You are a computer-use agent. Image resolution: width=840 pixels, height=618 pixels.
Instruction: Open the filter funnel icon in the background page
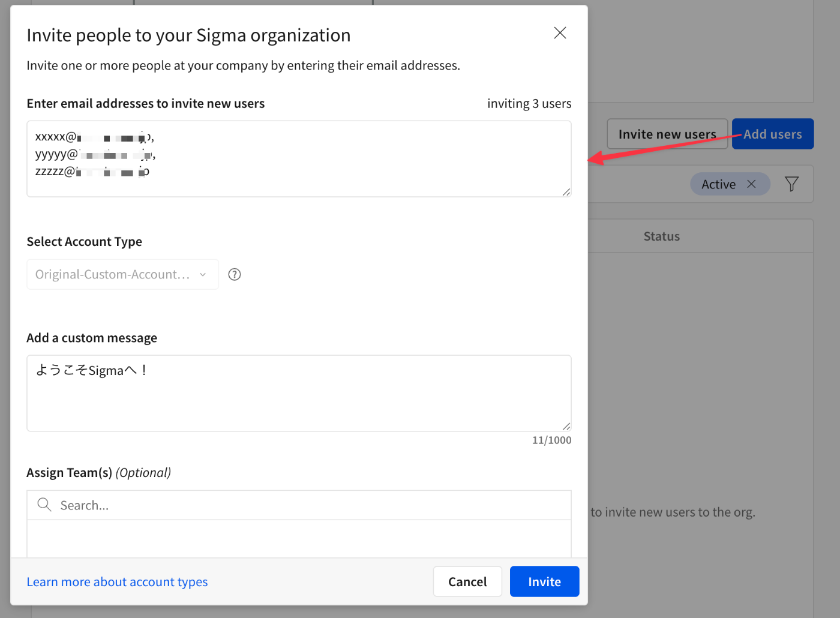(791, 184)
